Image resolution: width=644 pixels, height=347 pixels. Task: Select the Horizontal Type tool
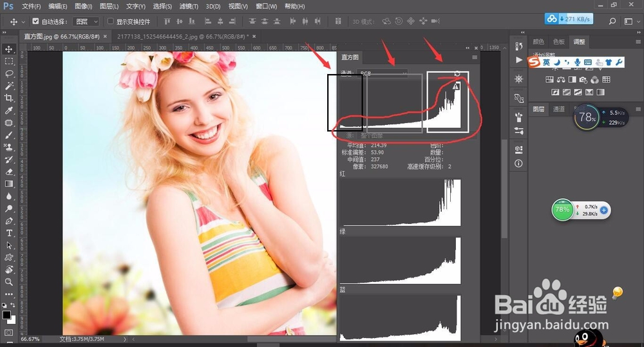[8, 233]
